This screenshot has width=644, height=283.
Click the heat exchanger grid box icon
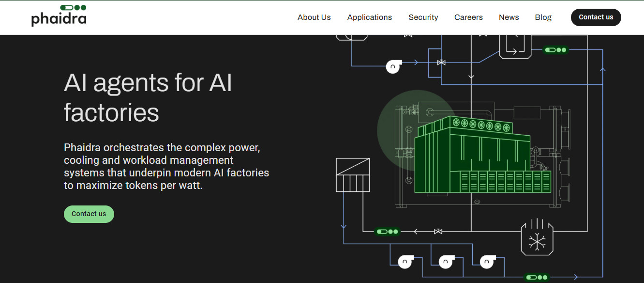353,175
